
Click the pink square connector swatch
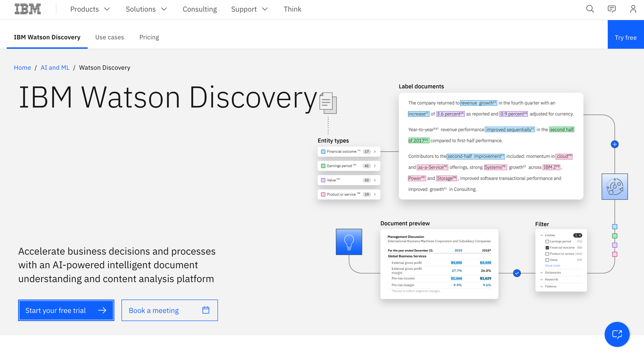[615, 254]
